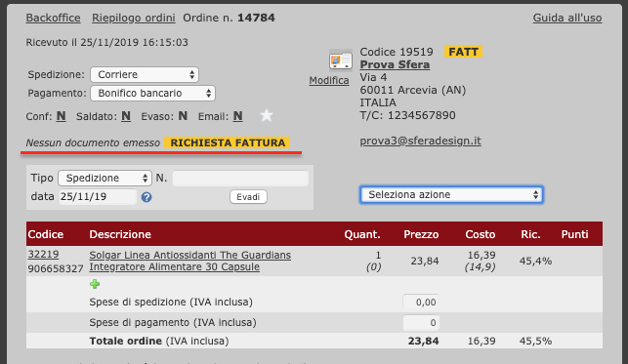This screenshot has height=364, width=628.
Task: Click the Evaso N value
Action: pyautogui.click(x=183, y=116)
